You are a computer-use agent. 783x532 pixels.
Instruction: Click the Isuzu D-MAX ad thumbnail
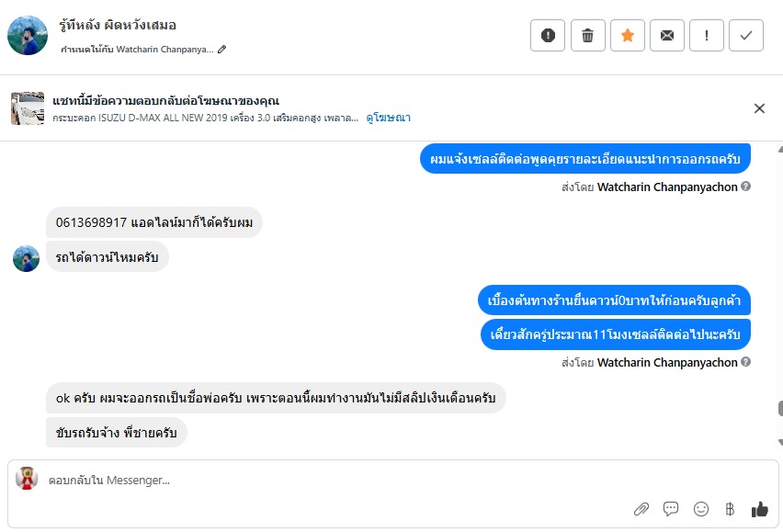pos(28,108)
